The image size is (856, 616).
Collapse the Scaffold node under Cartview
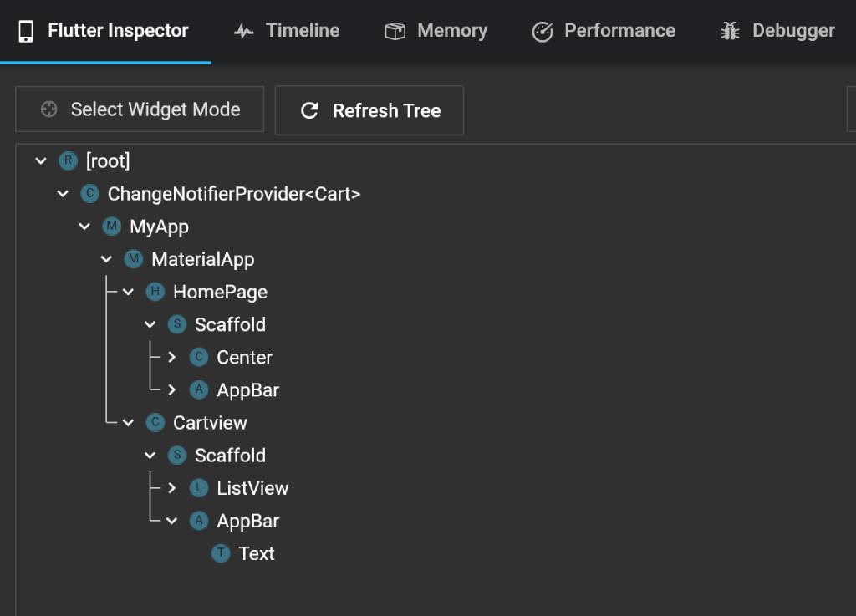click(x=150, y=456)
